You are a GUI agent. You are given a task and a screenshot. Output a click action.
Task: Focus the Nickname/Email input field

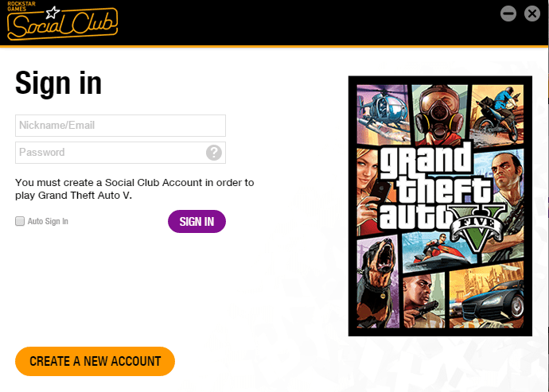(x=120, y=126)
